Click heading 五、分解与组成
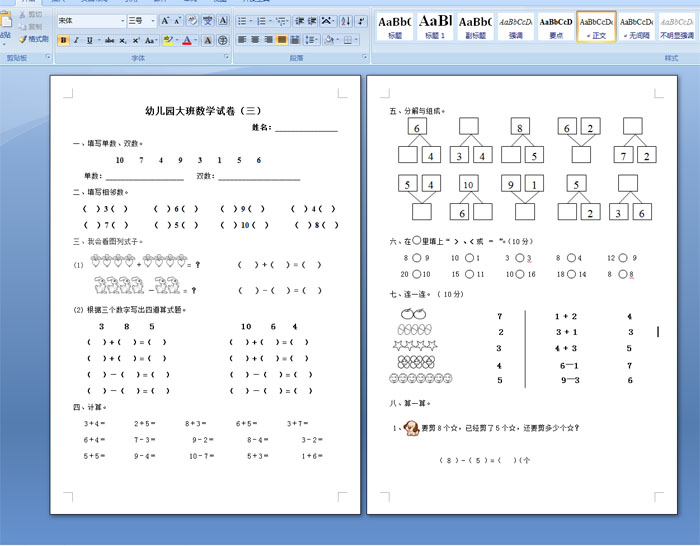 tap(417, 111)
